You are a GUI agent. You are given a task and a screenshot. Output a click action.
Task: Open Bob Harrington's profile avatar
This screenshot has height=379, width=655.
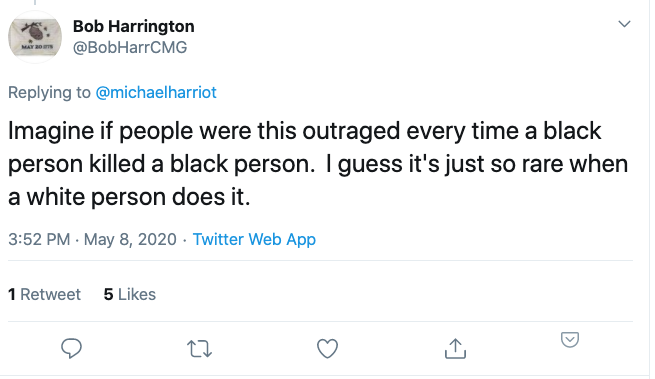[35, 37]
